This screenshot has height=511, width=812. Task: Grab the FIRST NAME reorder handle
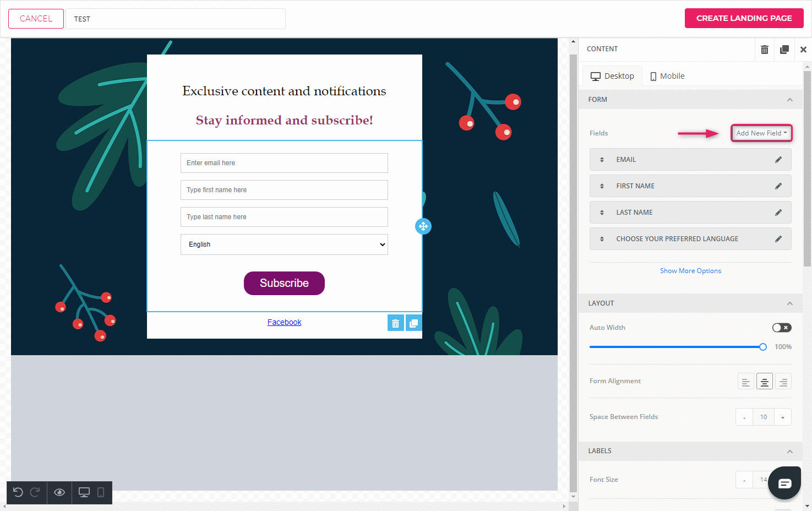[x=602, y=186]
